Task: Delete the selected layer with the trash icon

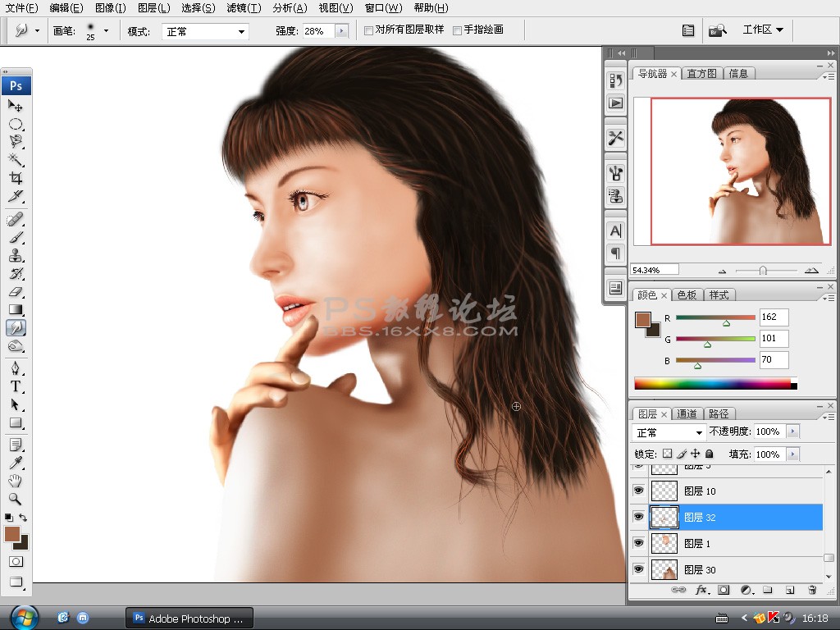Action: 812,590
